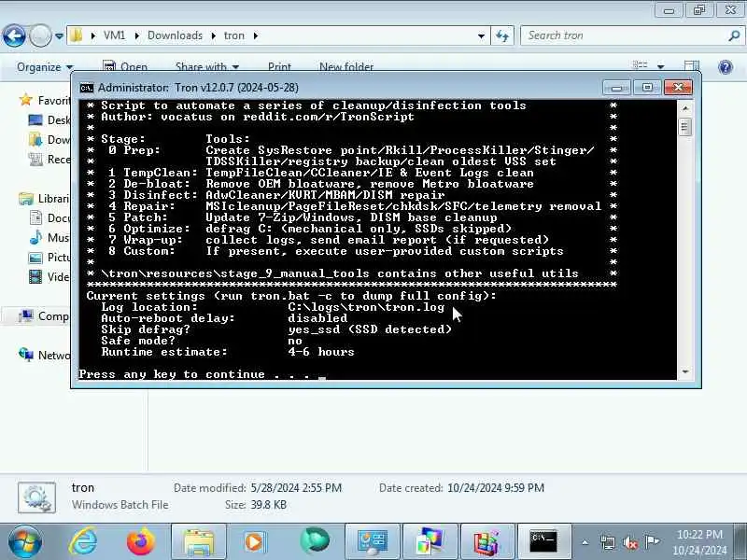The image size is (747, 560).
Task: Open Windows Media Player from taskbar
Action: (254, 542)
